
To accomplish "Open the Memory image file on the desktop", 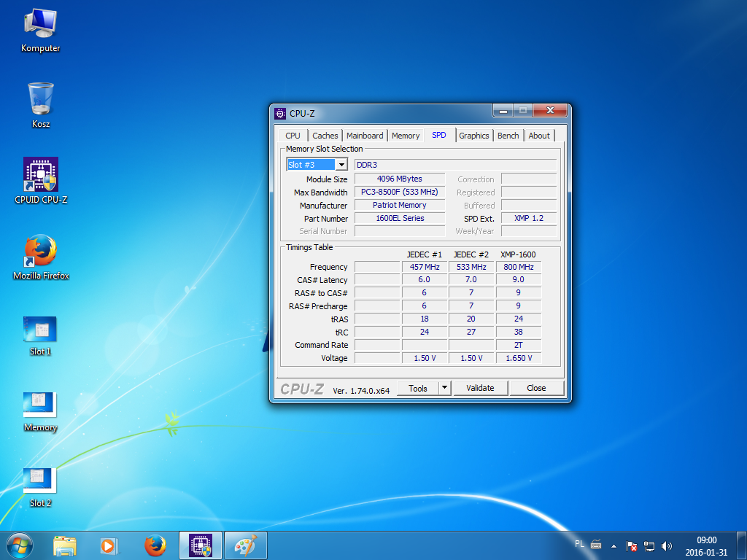I will coord(40,405).
